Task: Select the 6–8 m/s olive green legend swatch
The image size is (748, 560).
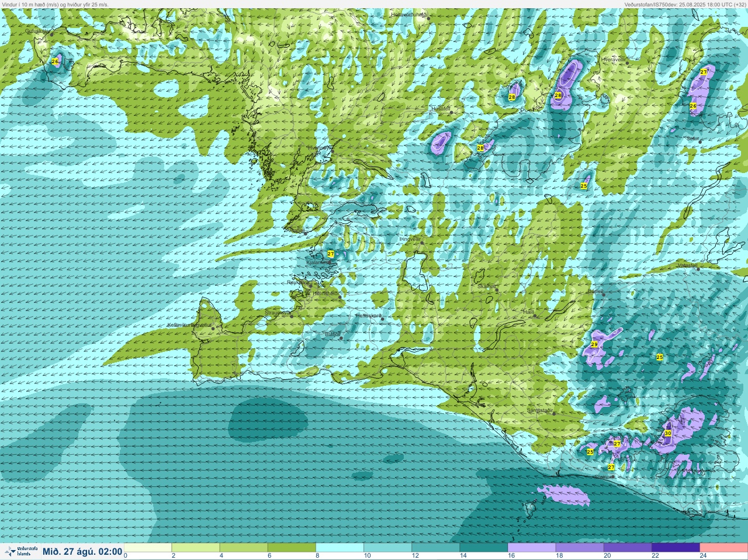Action: pyautogui.click(x=292, y=548)
